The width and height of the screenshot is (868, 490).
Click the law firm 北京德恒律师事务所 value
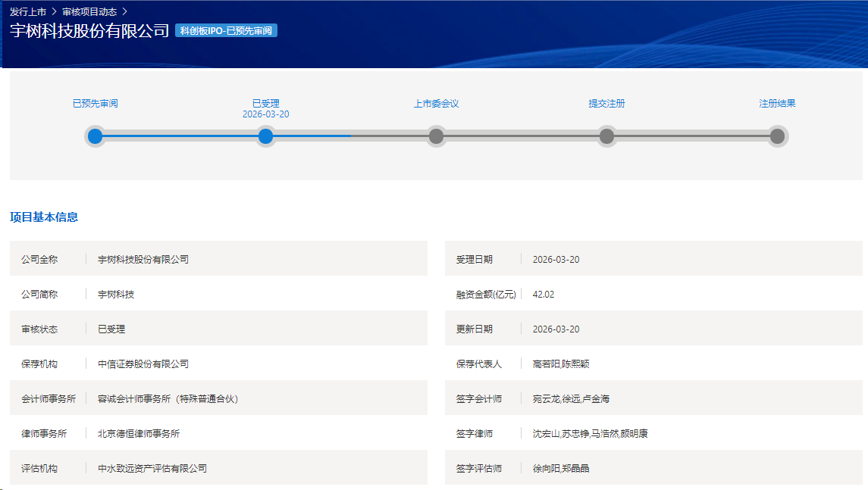coord(139,434)
